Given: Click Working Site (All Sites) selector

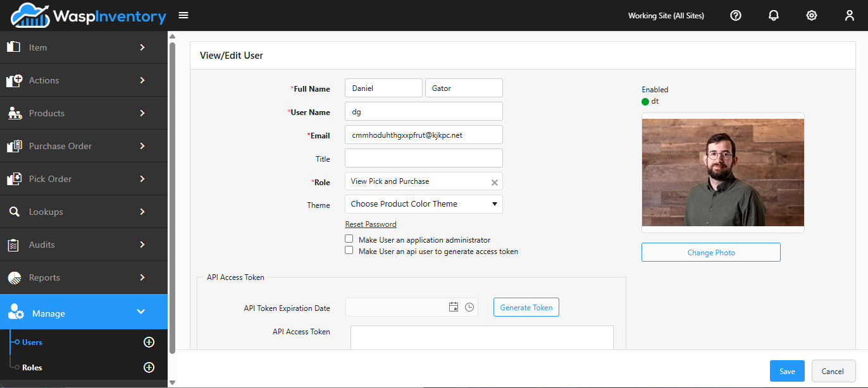Looking at the screenshot, I should [666, 15].
